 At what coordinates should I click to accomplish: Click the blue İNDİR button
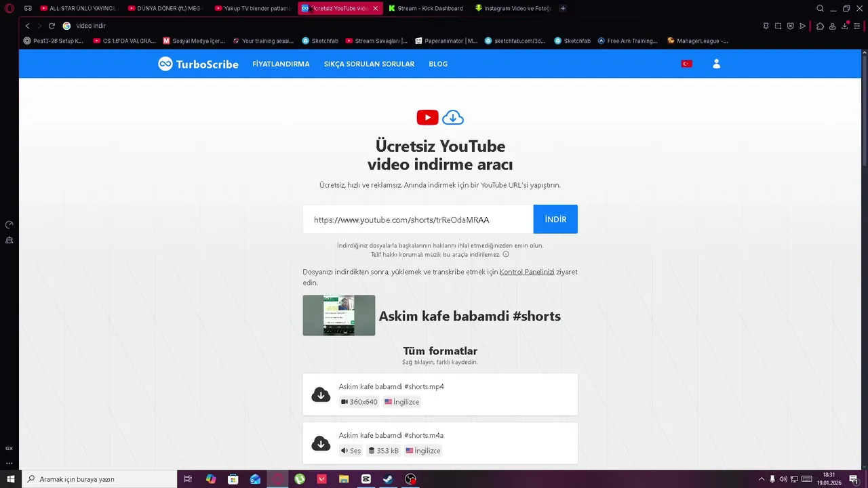[x=555, y=219]
